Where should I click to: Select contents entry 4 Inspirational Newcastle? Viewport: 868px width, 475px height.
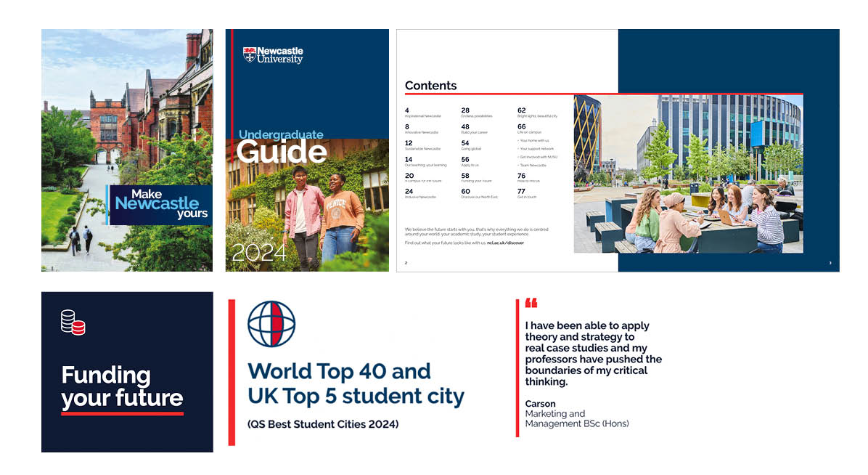[423, 113]
